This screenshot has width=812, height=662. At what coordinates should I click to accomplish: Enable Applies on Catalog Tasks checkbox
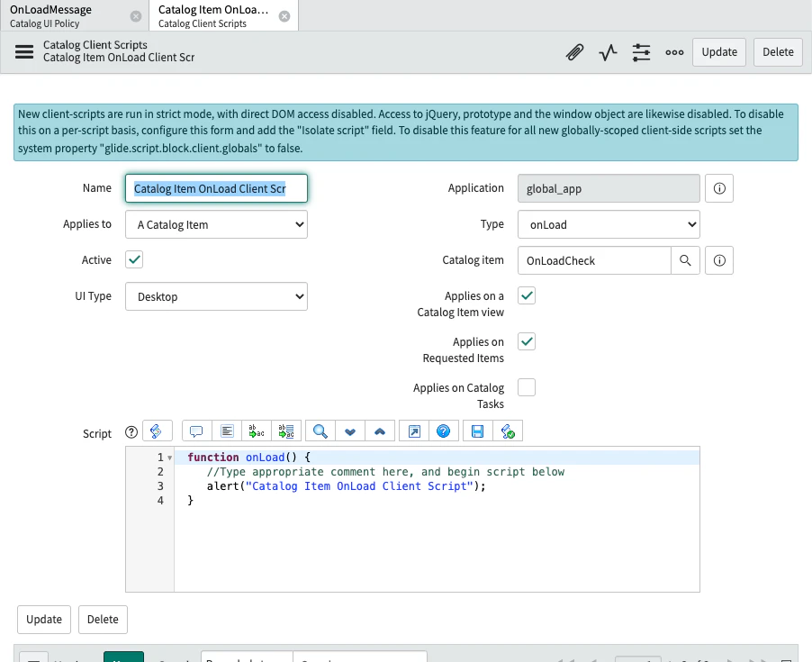tap(527, 387)
